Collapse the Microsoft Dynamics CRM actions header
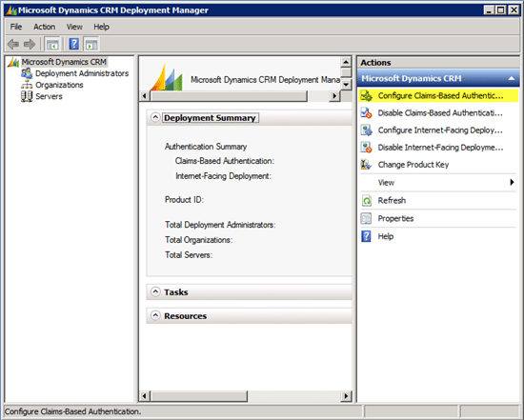This screenshot has width=524, height=420. 511,78
